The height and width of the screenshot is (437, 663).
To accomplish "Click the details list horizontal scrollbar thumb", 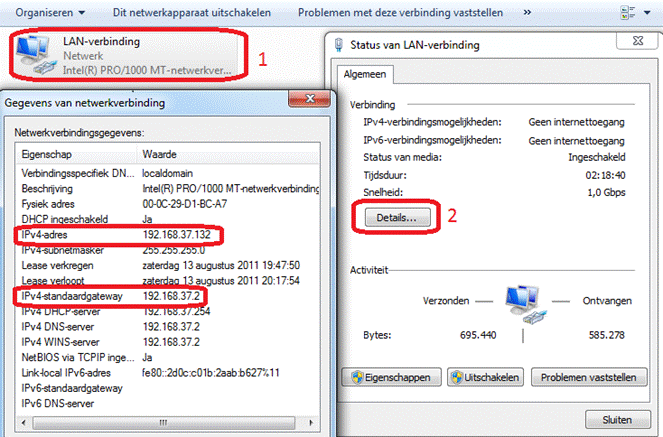I will 164,423.
